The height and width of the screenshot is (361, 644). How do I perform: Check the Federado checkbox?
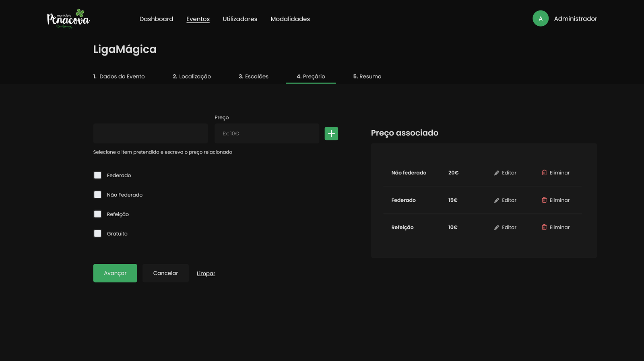tap(98, 175)
